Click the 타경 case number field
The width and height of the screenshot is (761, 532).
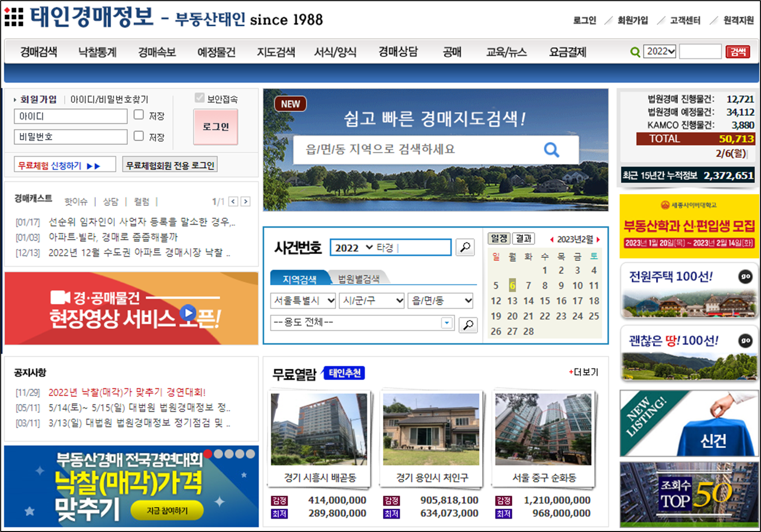[x=413, y=248]
